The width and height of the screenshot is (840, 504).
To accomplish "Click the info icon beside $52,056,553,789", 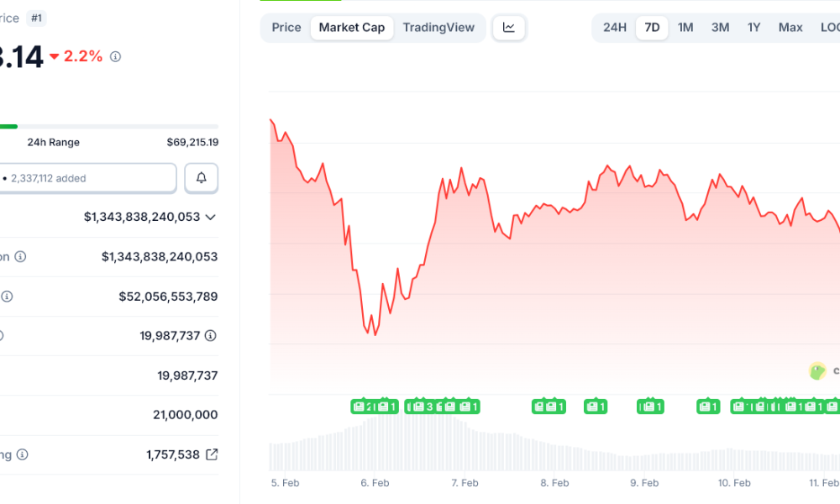I will point(7,296).
